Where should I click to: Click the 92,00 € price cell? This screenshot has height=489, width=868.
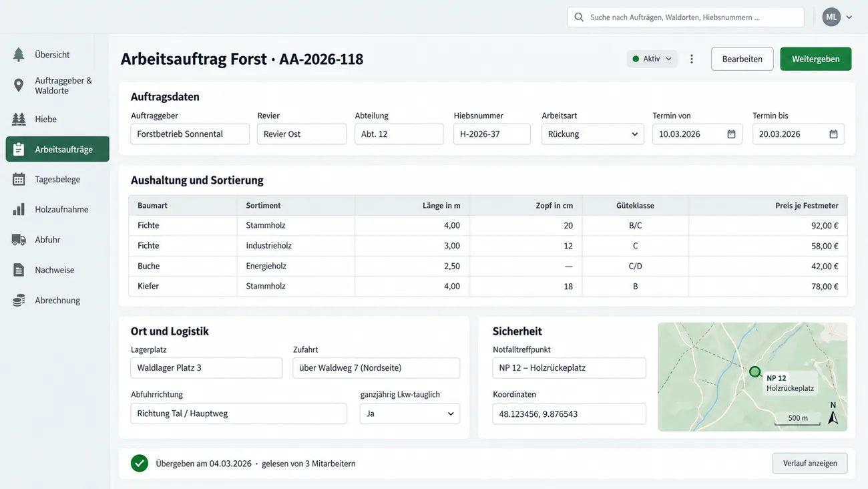(769, 226)
